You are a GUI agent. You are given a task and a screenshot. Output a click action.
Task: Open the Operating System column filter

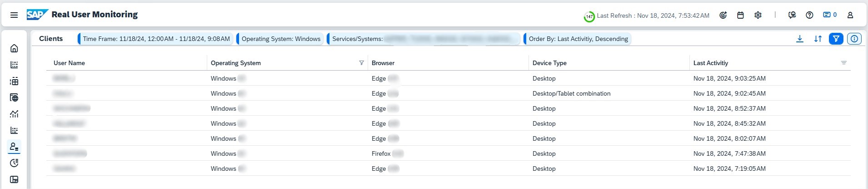pos(361,63)
